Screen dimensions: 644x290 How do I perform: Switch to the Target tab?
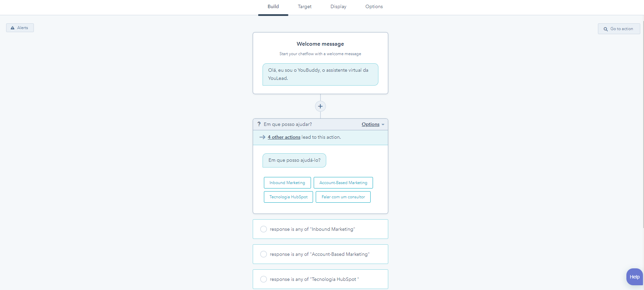(305, 6)
